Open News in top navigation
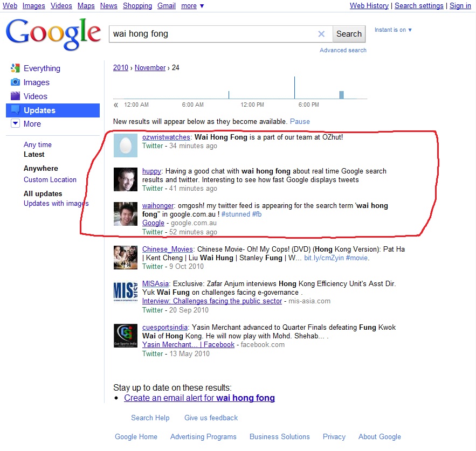Screen dimensions: 476x451 click(109, 6)
